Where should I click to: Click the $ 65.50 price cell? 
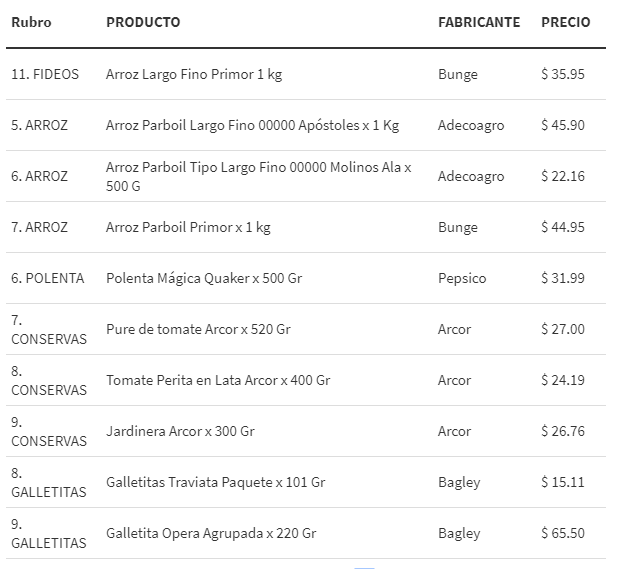(562, 533)
